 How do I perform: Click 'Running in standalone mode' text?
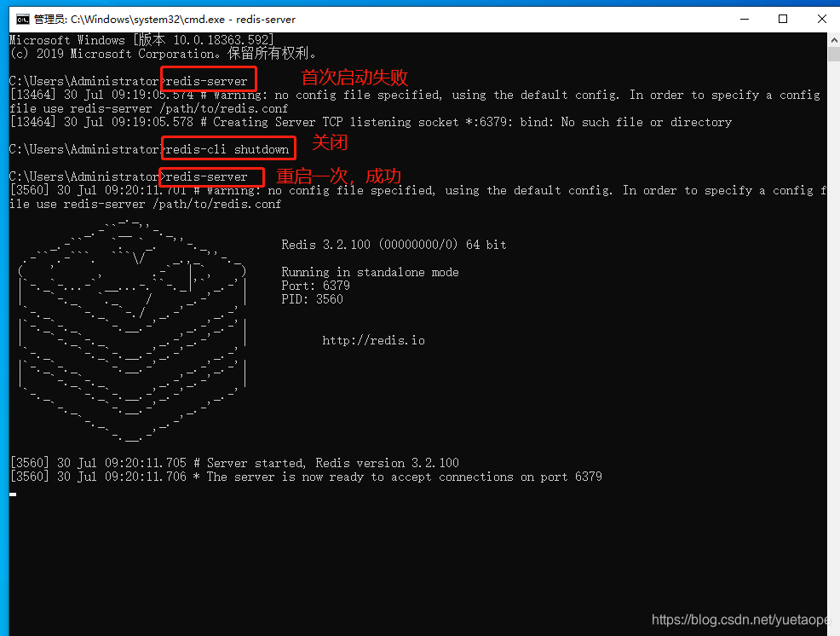[x=371, y=272]
